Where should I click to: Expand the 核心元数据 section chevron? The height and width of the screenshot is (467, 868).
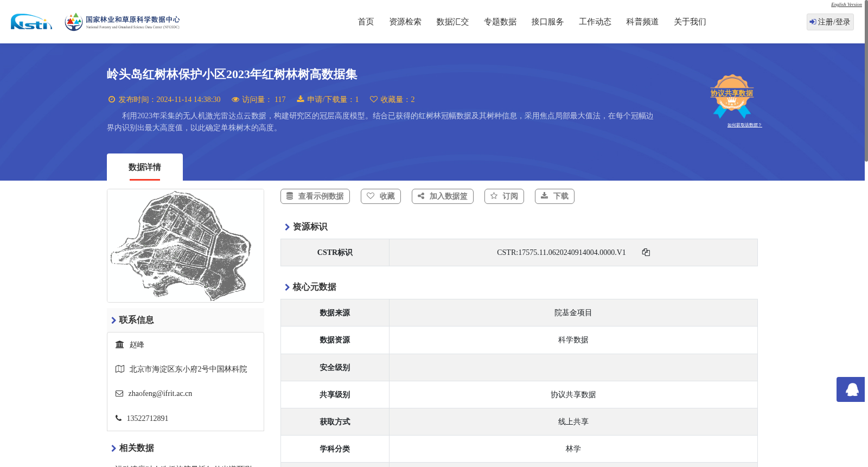287,287
